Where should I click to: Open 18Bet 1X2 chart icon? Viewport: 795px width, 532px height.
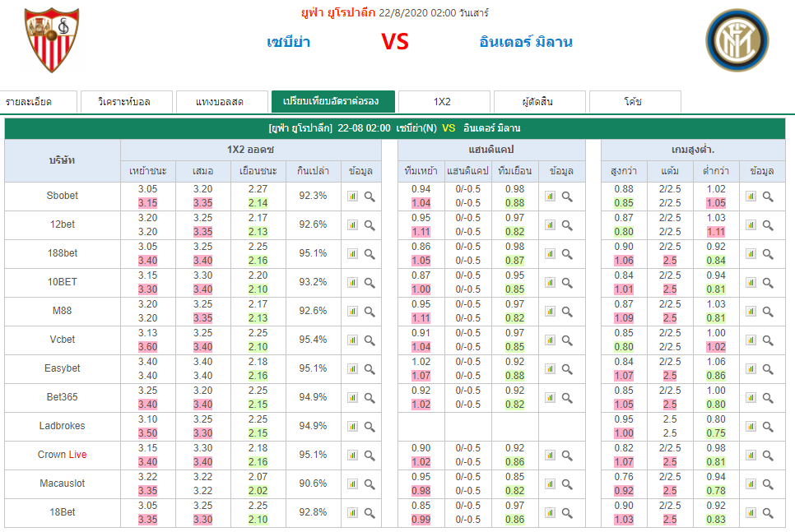(352, 514)
